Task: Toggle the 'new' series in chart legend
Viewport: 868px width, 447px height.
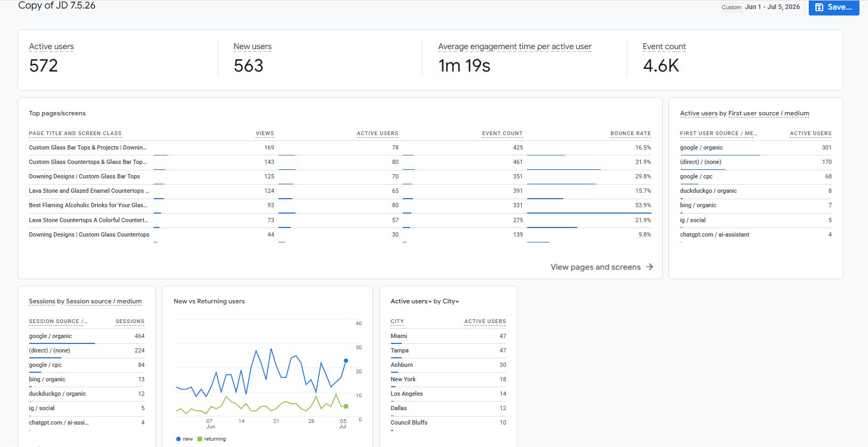Action: click(x=185, y=439)
